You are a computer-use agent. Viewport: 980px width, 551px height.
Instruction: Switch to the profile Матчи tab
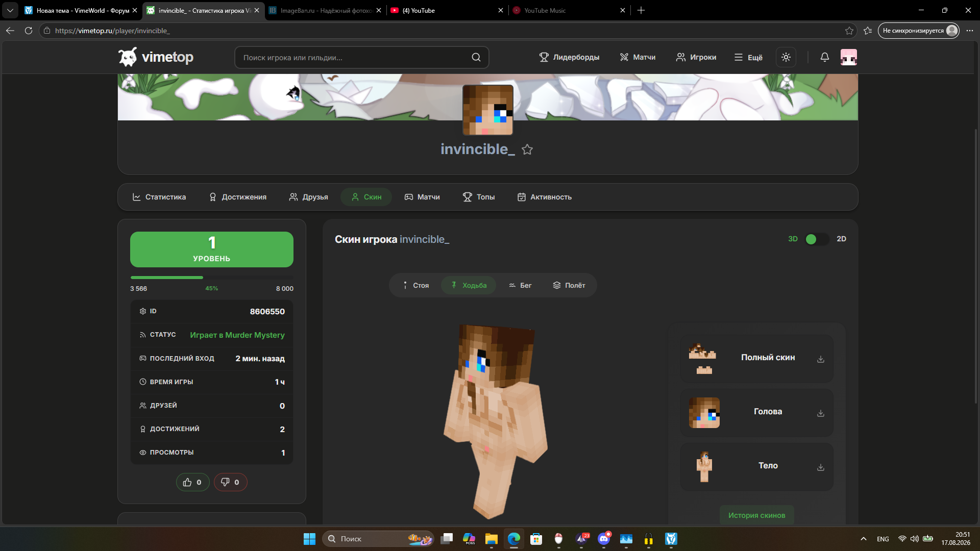[x=422, y=197]
